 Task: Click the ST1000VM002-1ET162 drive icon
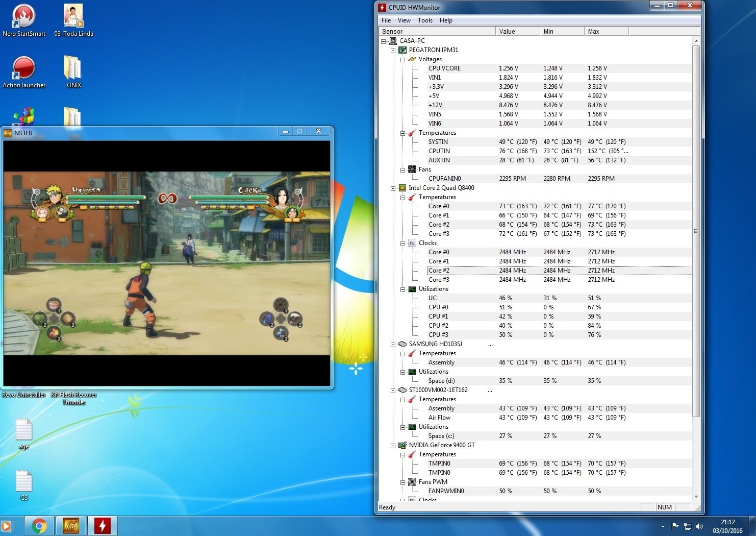tap(402, 390)
